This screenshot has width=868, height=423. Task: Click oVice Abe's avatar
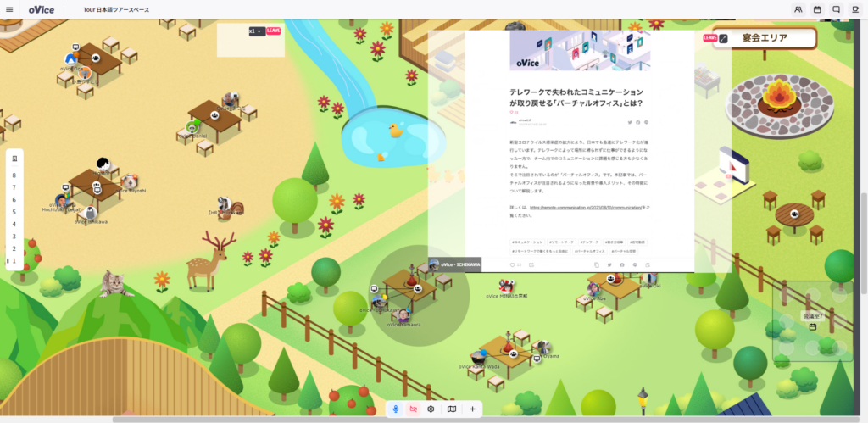[x=593, y=289]
